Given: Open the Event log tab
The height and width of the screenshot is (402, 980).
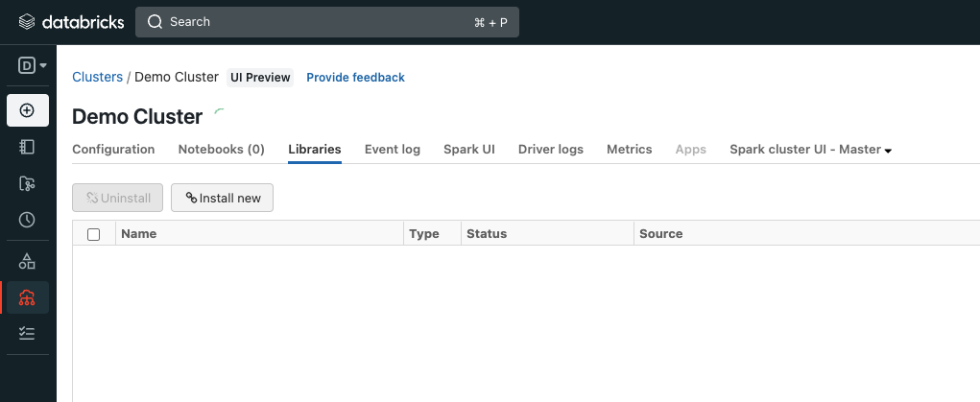Looking at the screenshot, I should [x=393, y=150].
